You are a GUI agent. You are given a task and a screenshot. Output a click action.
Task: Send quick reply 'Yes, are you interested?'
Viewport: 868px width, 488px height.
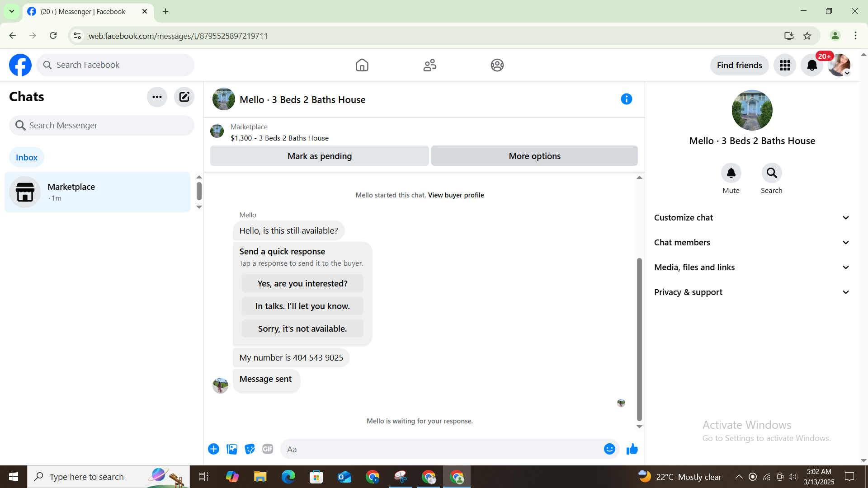(302, 284)
